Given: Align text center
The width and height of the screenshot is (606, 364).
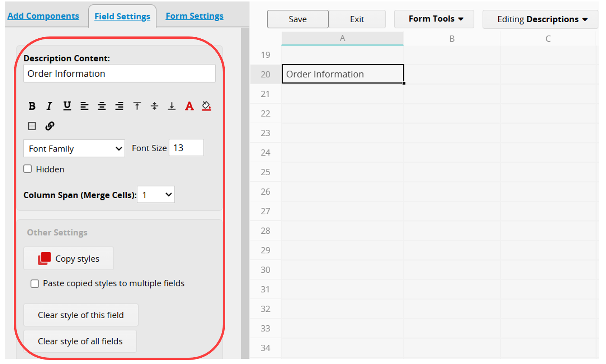Looking at the screenshot, I should (x=102, y=106).
